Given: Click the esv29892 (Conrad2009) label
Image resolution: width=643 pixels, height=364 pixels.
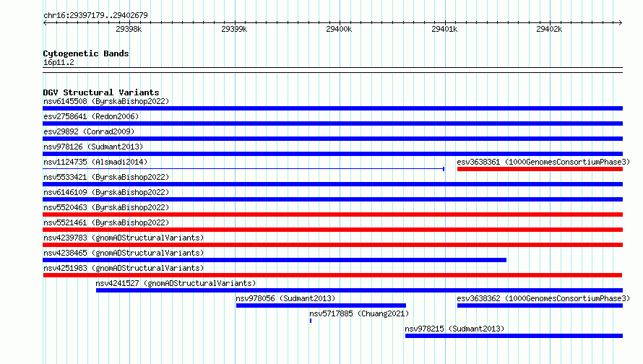Looking at the screenshot, I should 89,131.
